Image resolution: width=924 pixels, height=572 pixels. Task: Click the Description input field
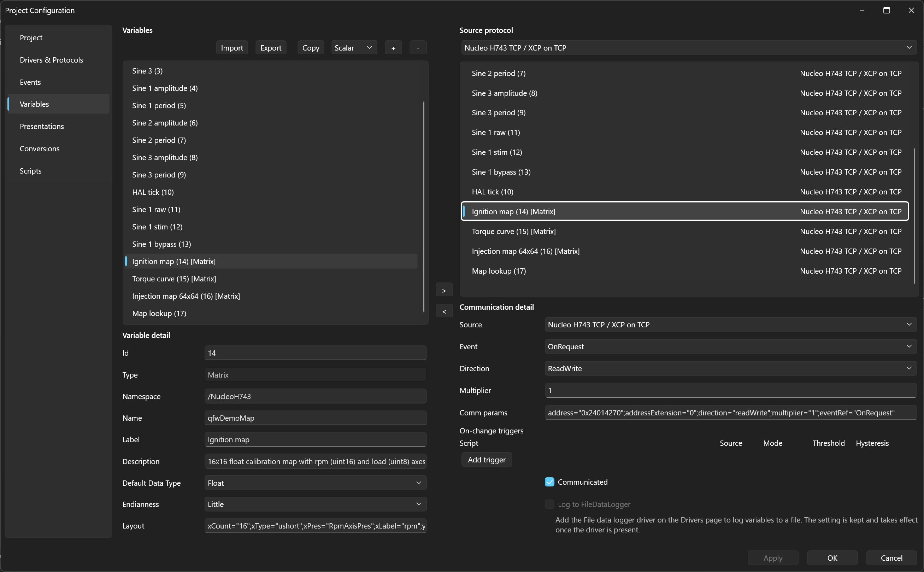click(x=315, y=462)
